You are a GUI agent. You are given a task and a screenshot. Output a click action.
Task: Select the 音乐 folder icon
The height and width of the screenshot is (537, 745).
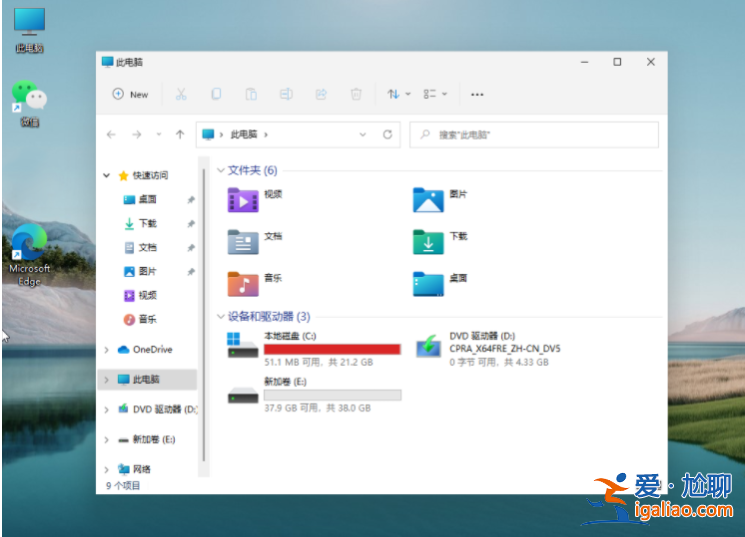243,284
